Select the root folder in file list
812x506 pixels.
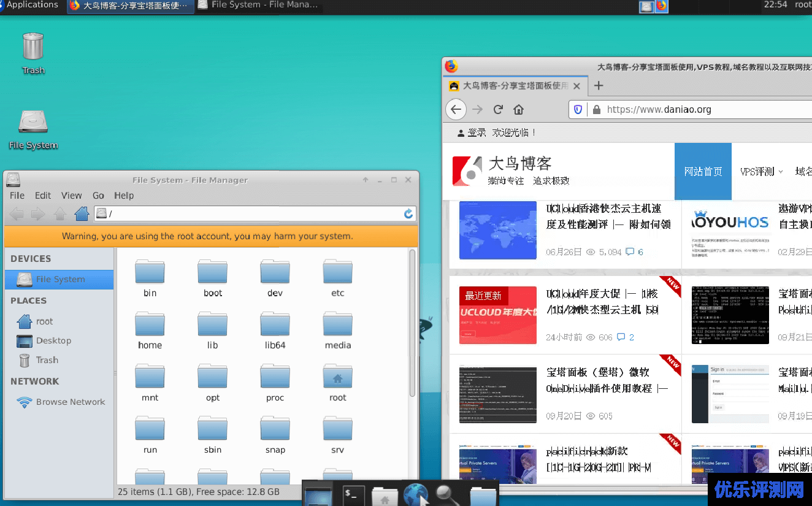[x=338, y=383]
